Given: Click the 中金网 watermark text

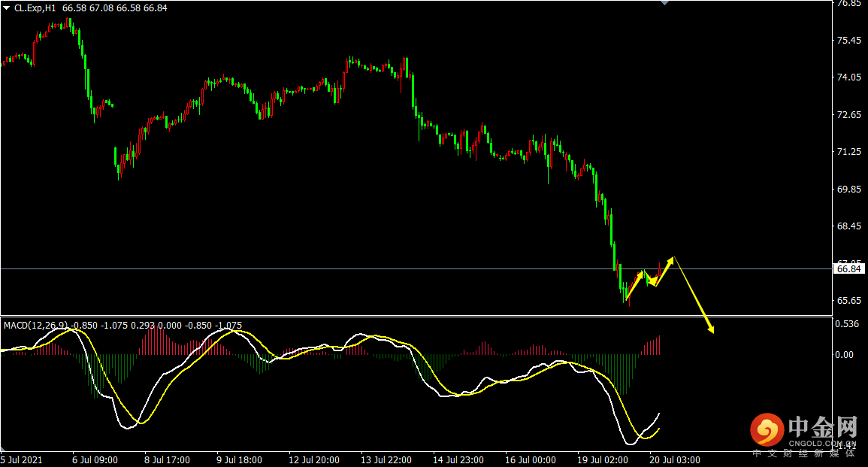Looking at the screenshot, I should pyautogui.click(x=822, y=429).
